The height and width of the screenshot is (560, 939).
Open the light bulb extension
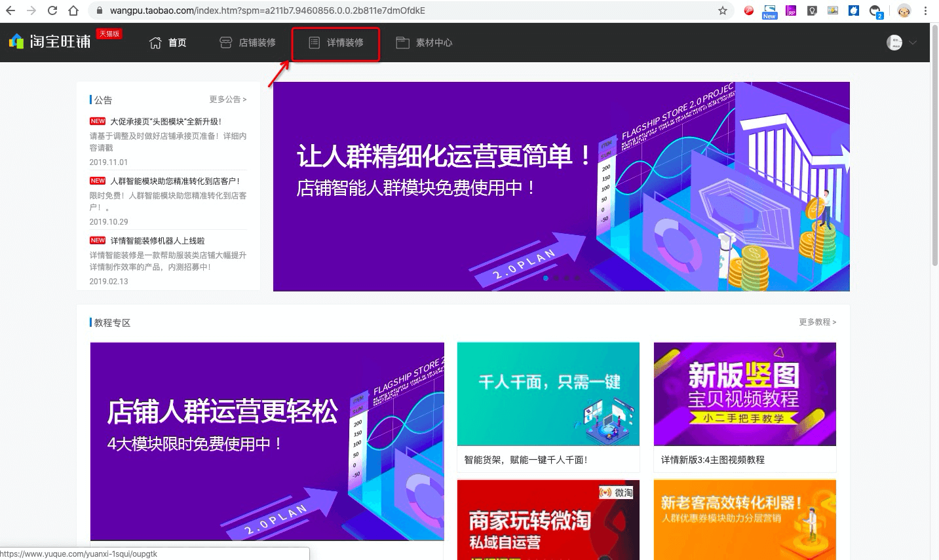812,10
